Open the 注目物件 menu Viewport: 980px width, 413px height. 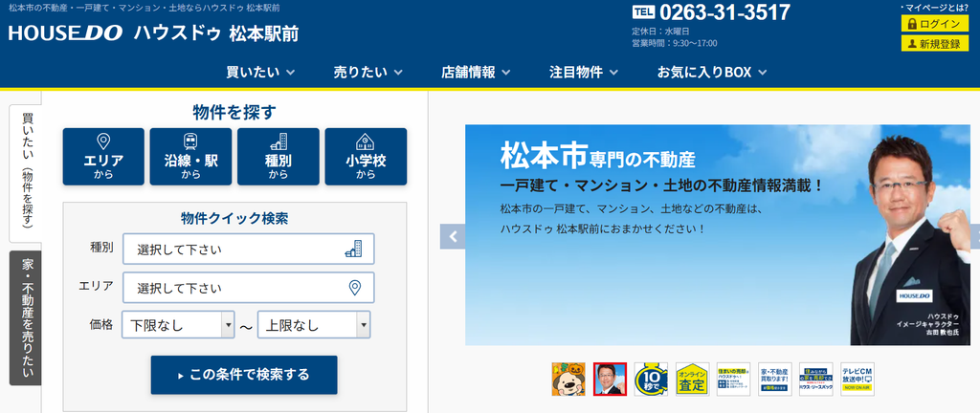coord(584,73)
